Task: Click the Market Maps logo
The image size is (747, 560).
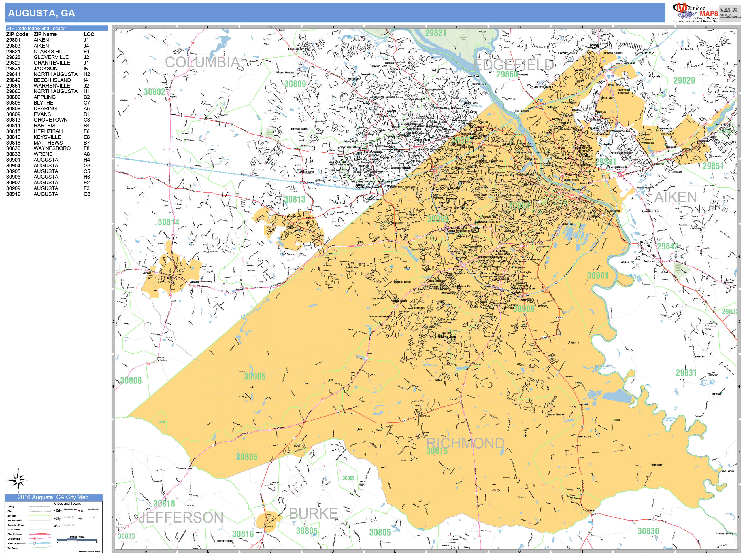Action: click(x=696, y=12)
